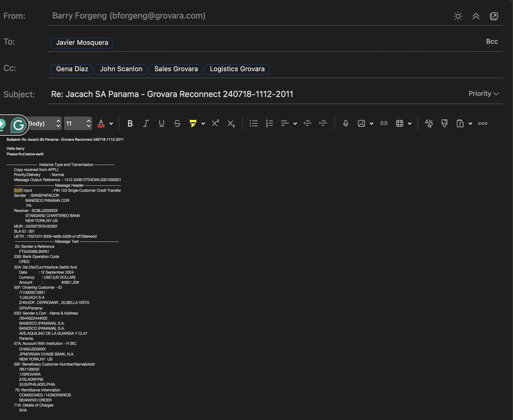Click '12 September 2024' date value
Viewport: 513px width, 420px height.
click(57, 272)
